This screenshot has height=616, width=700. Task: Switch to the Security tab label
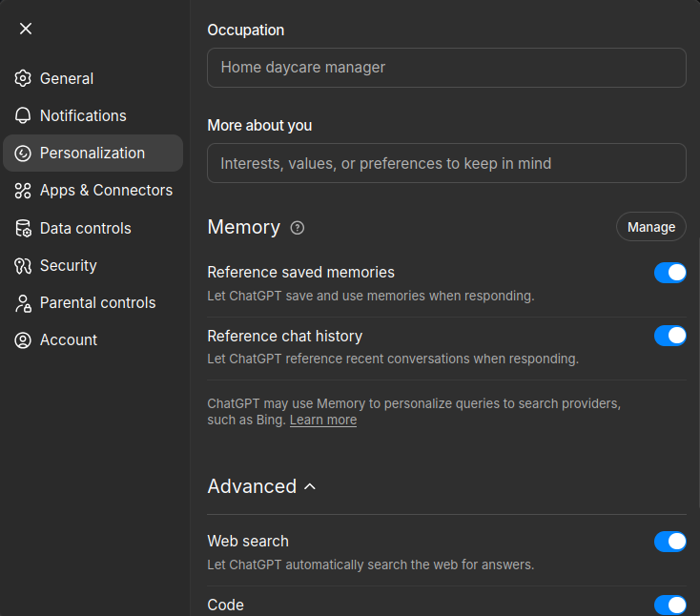click(69, 265)
